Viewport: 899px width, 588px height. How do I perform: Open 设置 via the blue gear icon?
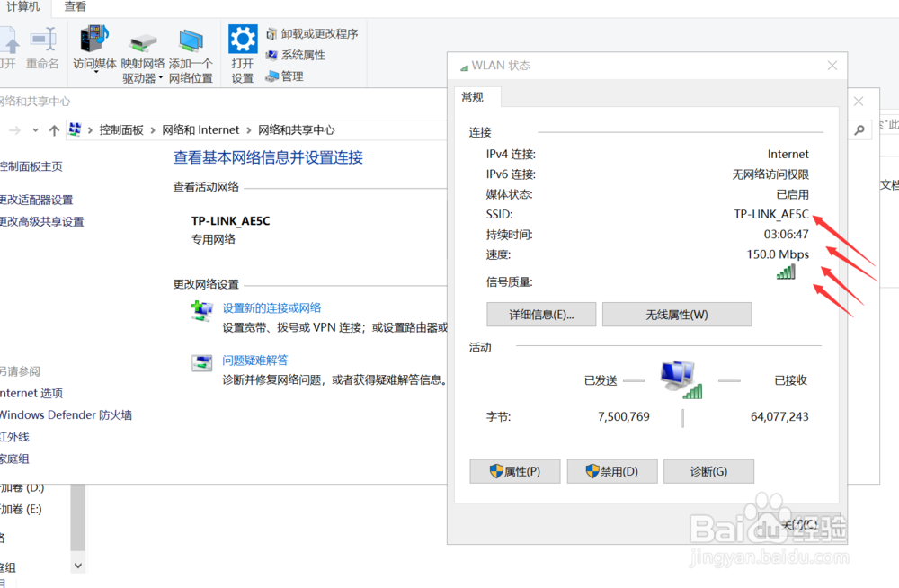tap(242, 40)
